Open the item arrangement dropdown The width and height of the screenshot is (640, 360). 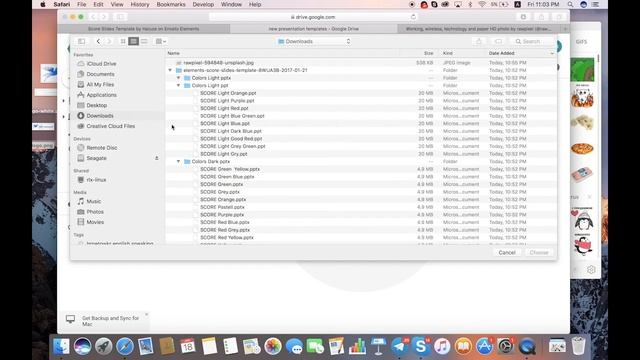pos(160,41)
